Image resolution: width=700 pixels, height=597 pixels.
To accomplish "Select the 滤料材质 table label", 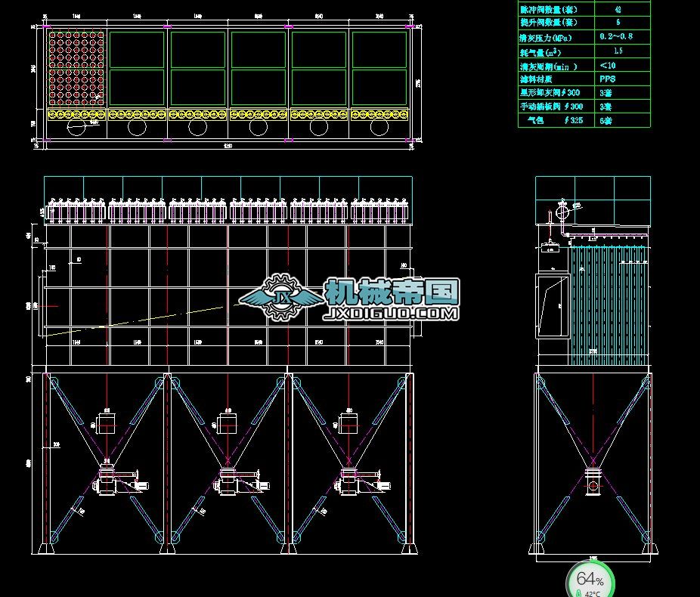I will pos(536,79).
